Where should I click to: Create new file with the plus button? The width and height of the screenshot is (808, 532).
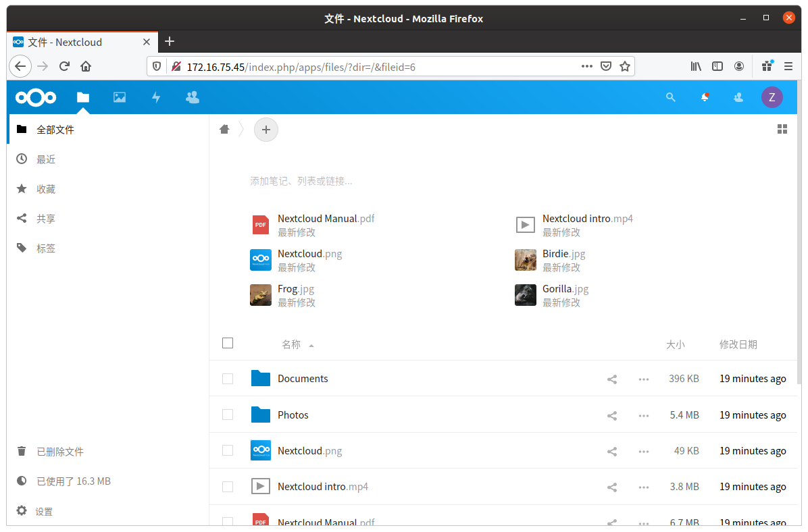click(x=266, y=129)
